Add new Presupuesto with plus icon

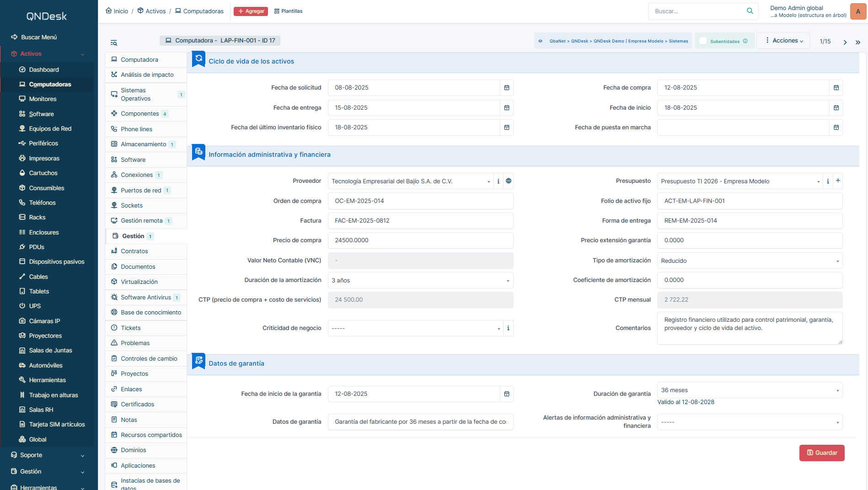pyautogui.click(x=838, y=181)
